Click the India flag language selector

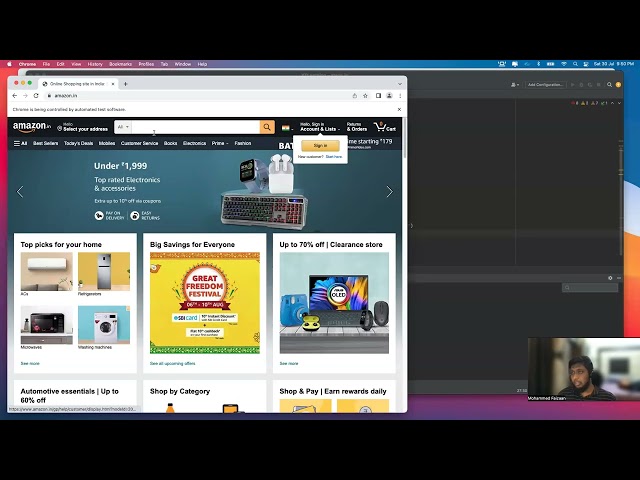(x=287, y=128)
